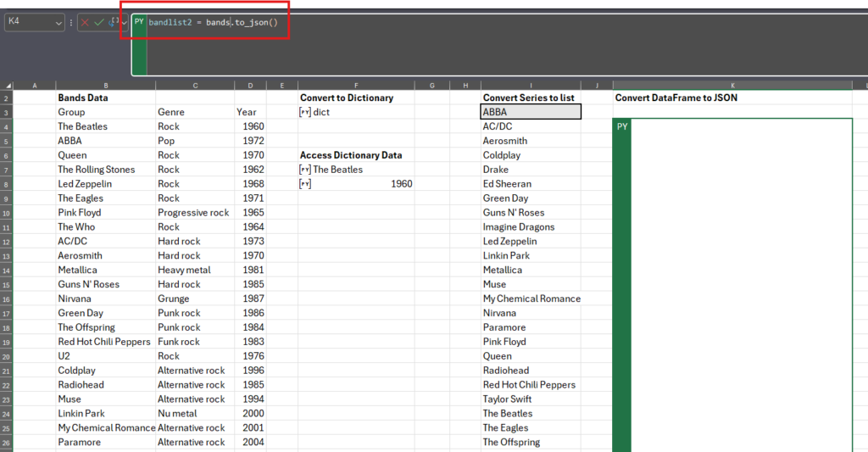Click the Python icon beside The Beatles in column F
Viewport: 868px width, 452px height.
pyautogui.click(x=305, y=170)
